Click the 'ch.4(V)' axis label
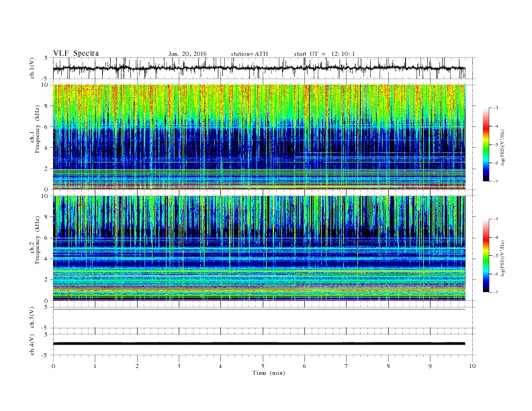 click(32, 345)
